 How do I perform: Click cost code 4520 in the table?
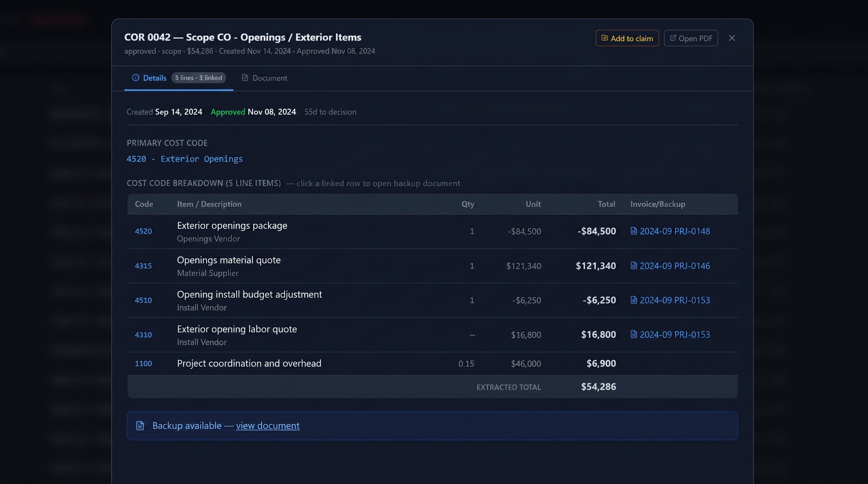[143, 231]
